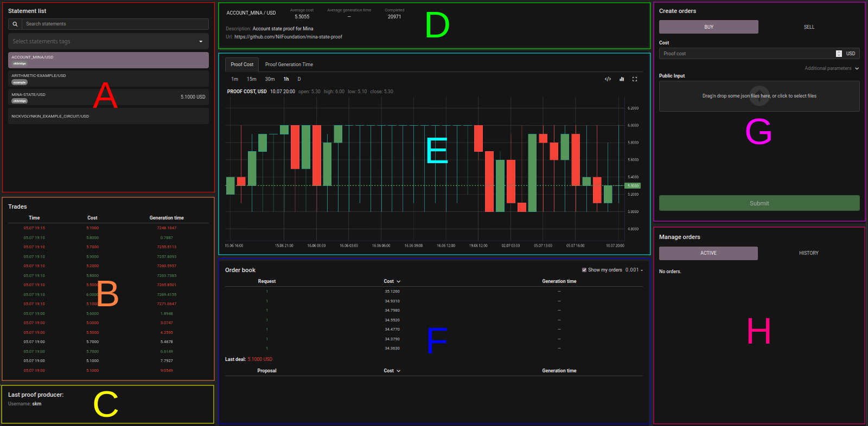Click the Proof cost stepper arrows

pyautogui.click(x=839, y=54)
